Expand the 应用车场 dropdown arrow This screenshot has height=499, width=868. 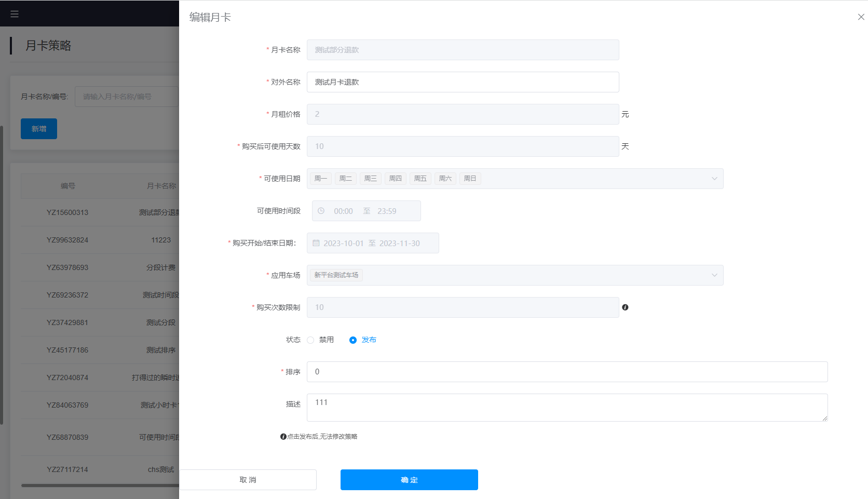(714, 275)
